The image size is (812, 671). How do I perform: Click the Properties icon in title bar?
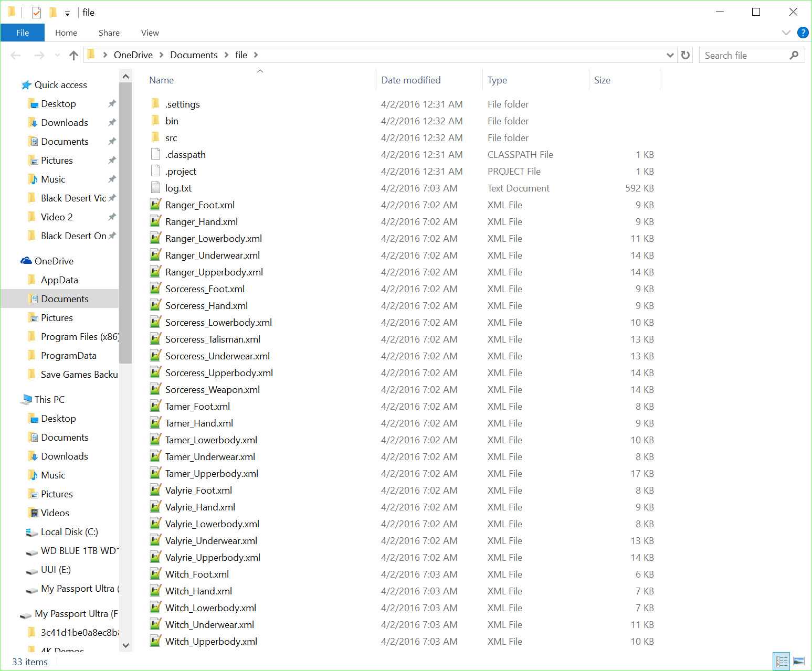36,12
